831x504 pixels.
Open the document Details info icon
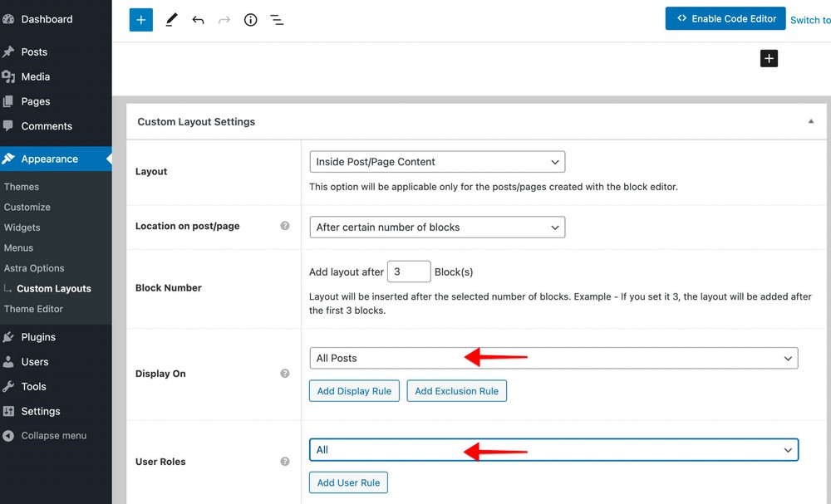(x=250, y=19)
